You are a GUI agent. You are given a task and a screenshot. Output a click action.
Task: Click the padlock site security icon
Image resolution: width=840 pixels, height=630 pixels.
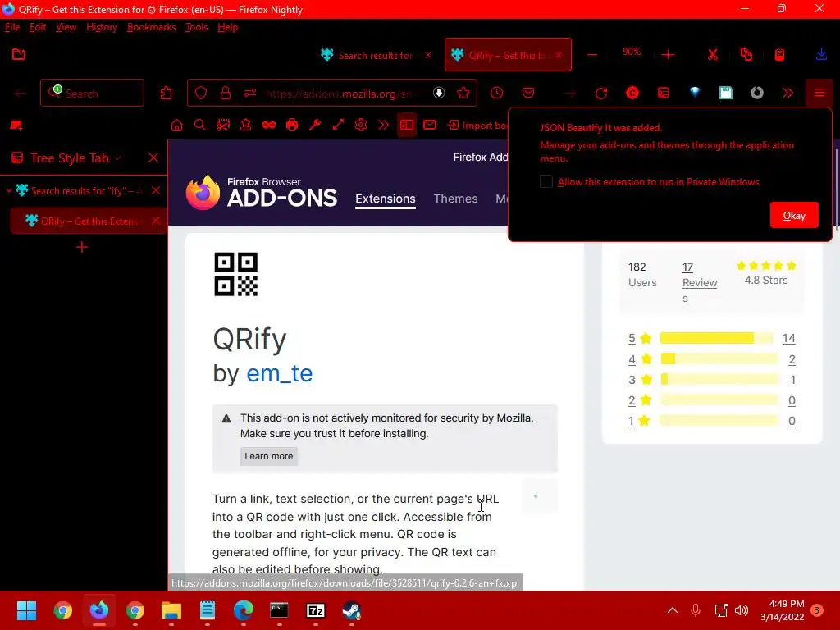226,94
